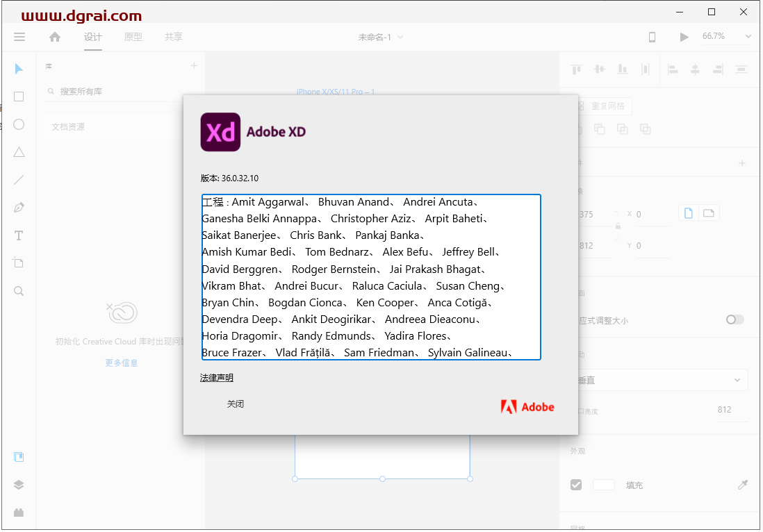This screenshot has height=532, width=763.
Task: Align middle vertically icon
Action: [x=600, y=69]
